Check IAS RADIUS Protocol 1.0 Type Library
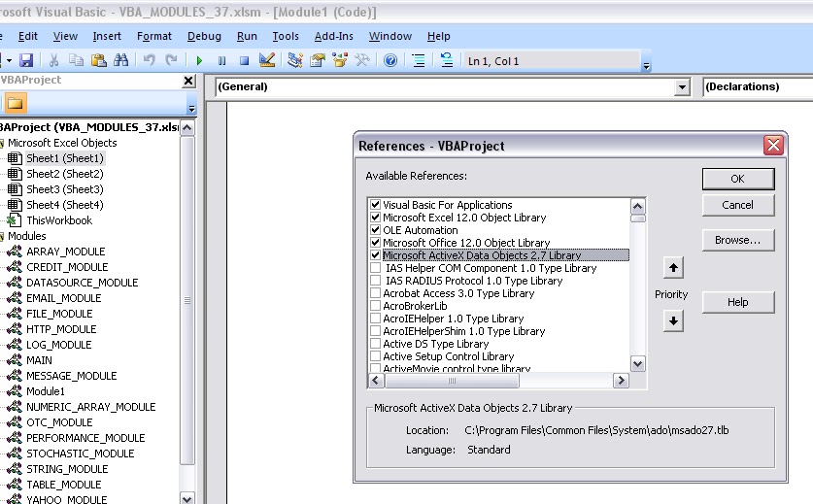Viewport: 813px width, 504px height. point(375,281)
